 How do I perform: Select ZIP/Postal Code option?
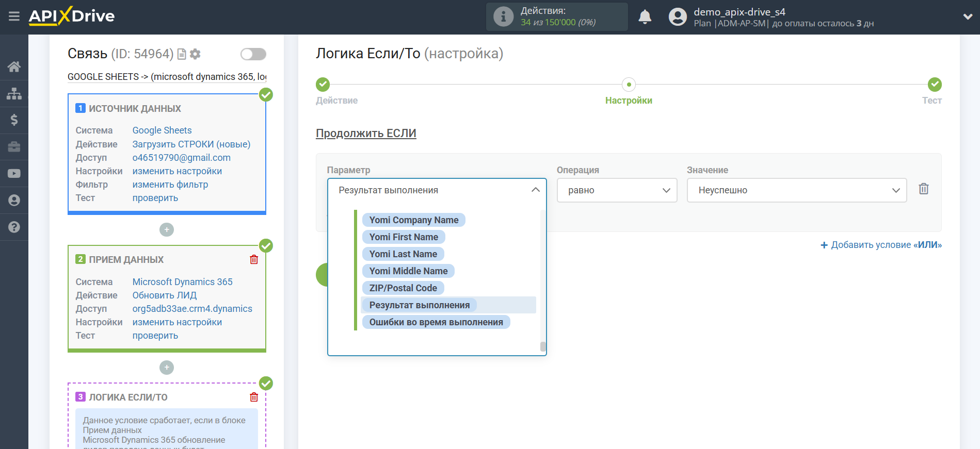tap(403, 288)
